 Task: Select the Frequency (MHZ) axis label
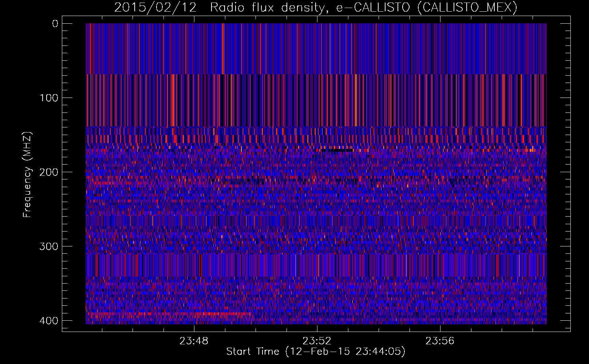coord(27,174)
